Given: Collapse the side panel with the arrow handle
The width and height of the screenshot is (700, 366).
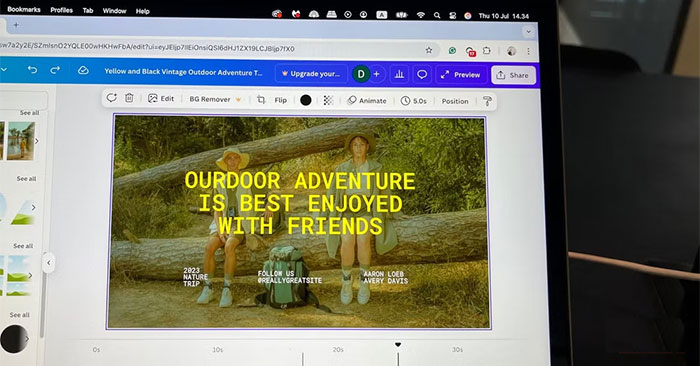Looking at the screenshot, I should click(49, 263).
